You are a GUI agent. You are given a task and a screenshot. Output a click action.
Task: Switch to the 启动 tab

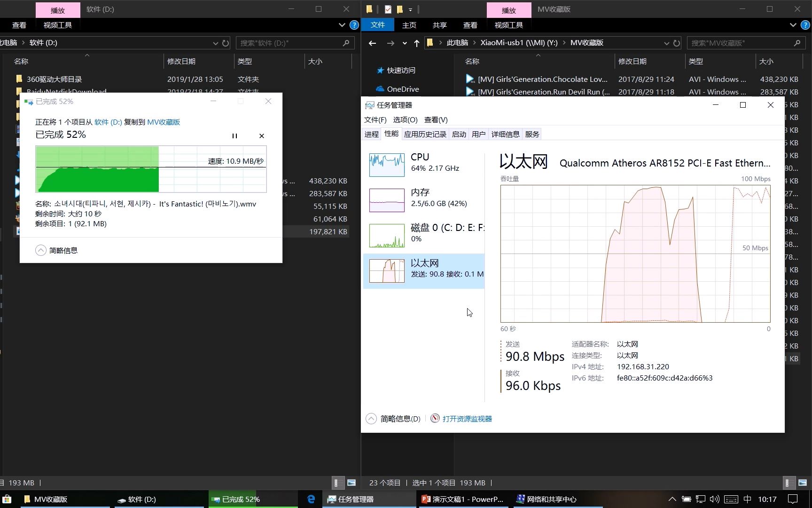pos(459,134)
